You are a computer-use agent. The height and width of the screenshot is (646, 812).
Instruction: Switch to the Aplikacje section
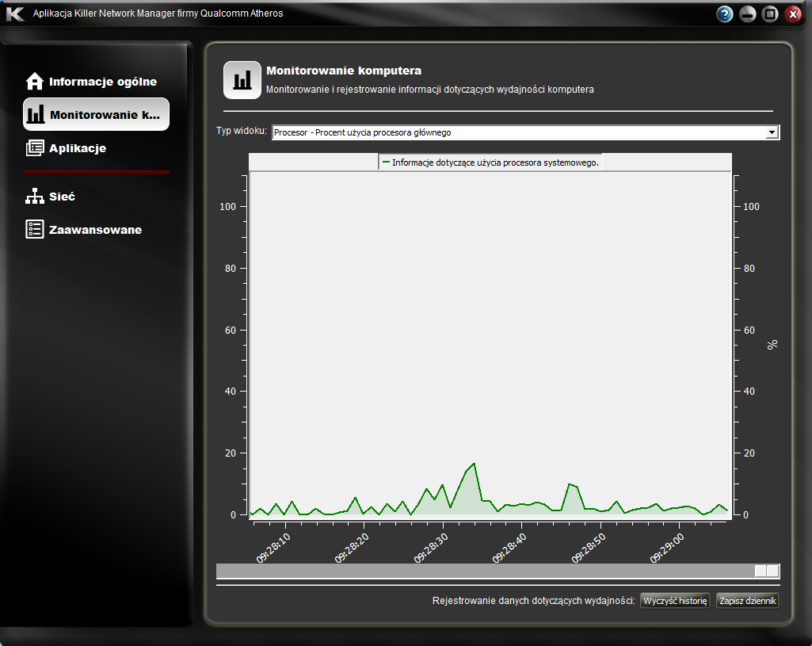pos(96,148)
